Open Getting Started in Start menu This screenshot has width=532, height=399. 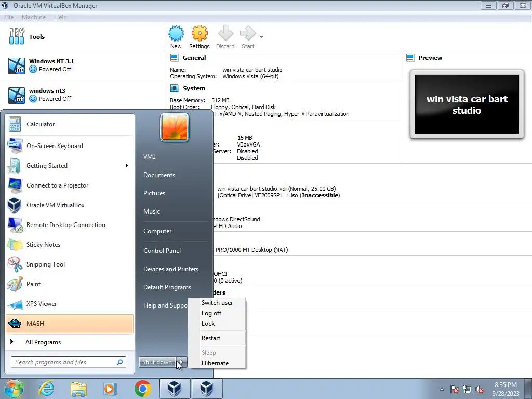click(x=70, y=166)
